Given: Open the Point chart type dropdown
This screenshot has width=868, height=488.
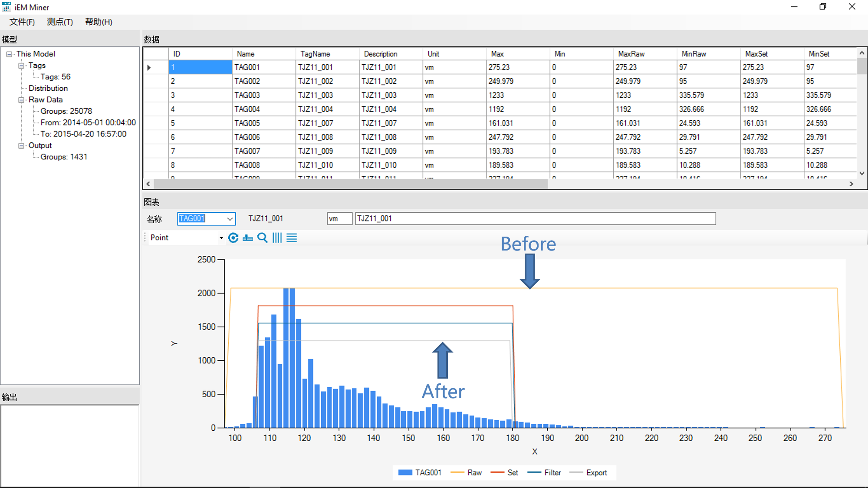Looking at the screenshot, I should pyautogui.click(x=221, y=238).
